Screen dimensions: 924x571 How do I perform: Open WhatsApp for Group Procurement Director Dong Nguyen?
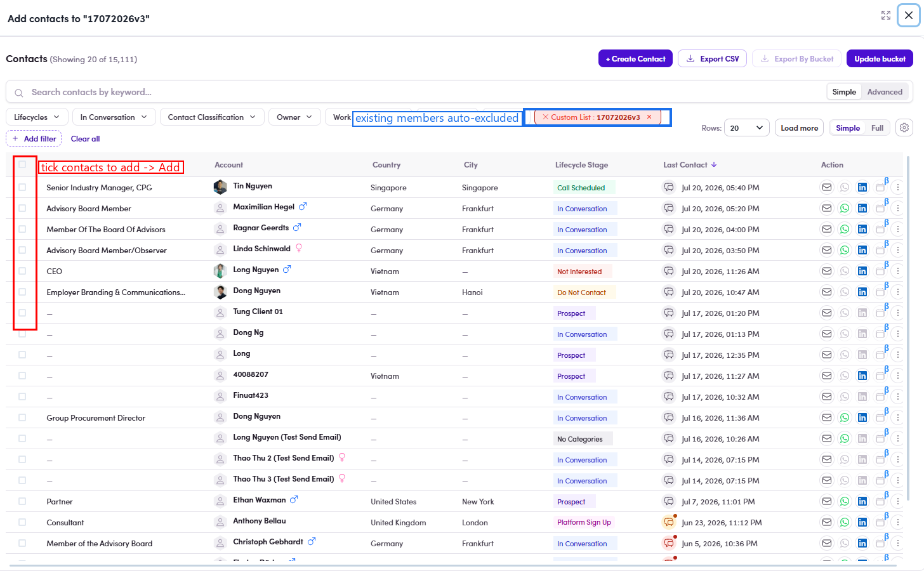click(x=845, y=417)
